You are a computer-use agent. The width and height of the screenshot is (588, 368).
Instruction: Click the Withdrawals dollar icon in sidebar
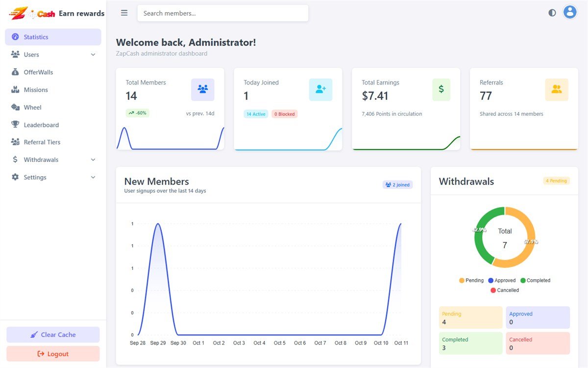15,159
